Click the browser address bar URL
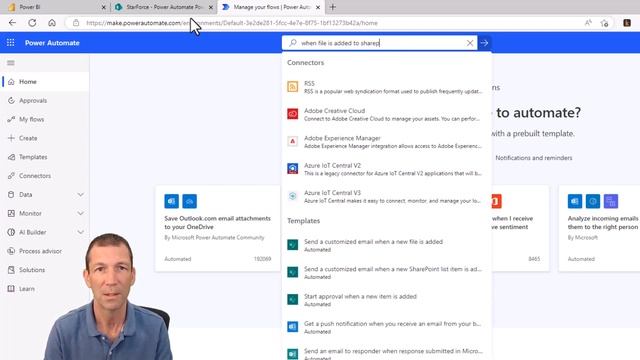The height and width of the screenshot is (360, 640). (x=232, y=23)
